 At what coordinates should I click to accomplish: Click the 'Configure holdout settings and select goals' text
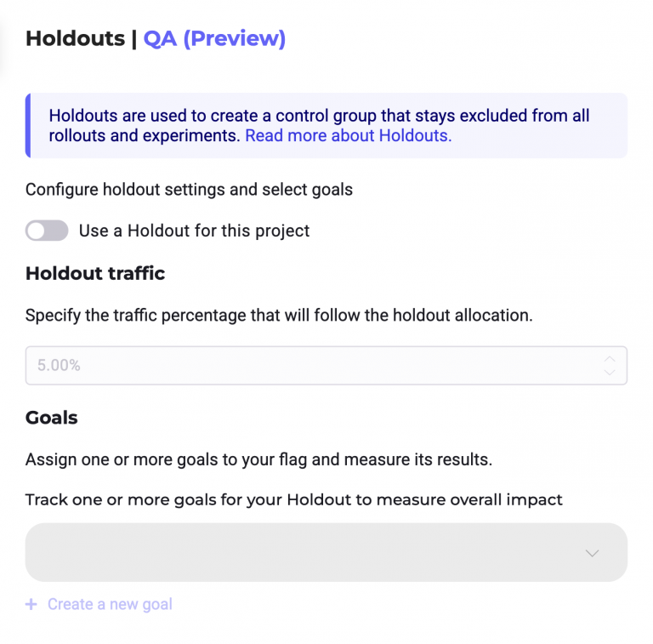pos(189,189)
